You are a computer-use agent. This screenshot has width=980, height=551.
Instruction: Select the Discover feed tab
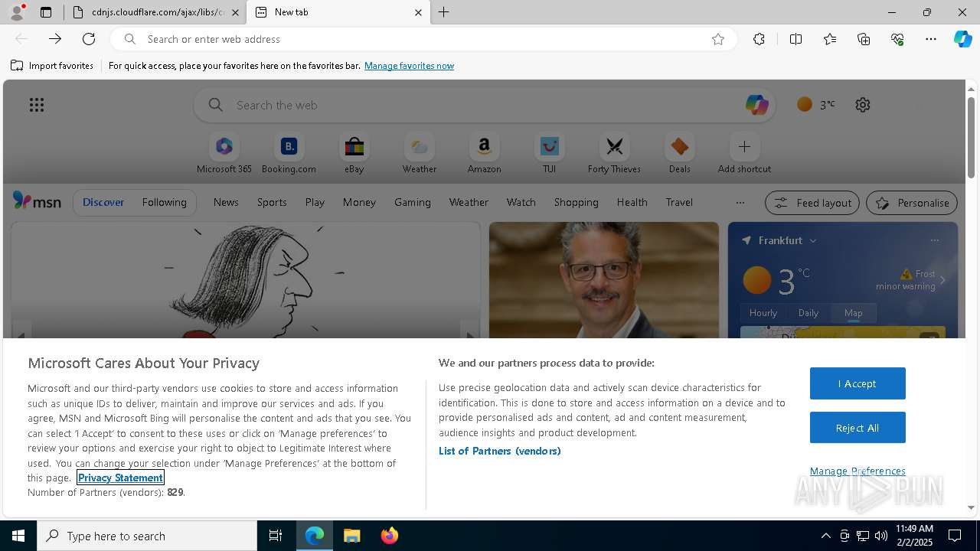[103, 202]
